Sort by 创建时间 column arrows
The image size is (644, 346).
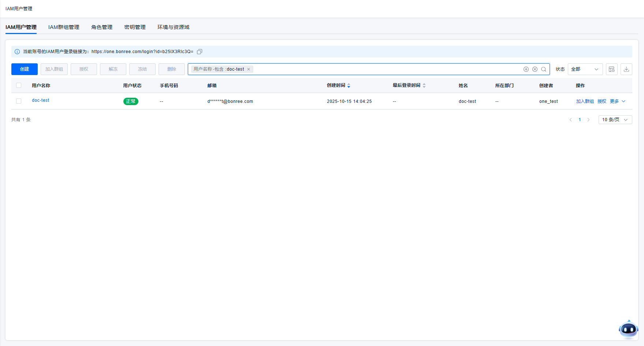[349, 86]
